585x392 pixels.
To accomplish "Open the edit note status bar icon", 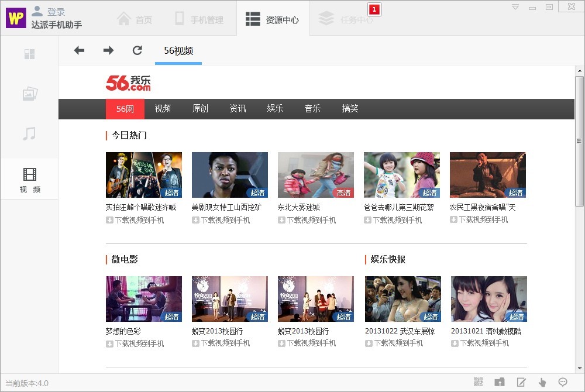I will click(521, 382).
